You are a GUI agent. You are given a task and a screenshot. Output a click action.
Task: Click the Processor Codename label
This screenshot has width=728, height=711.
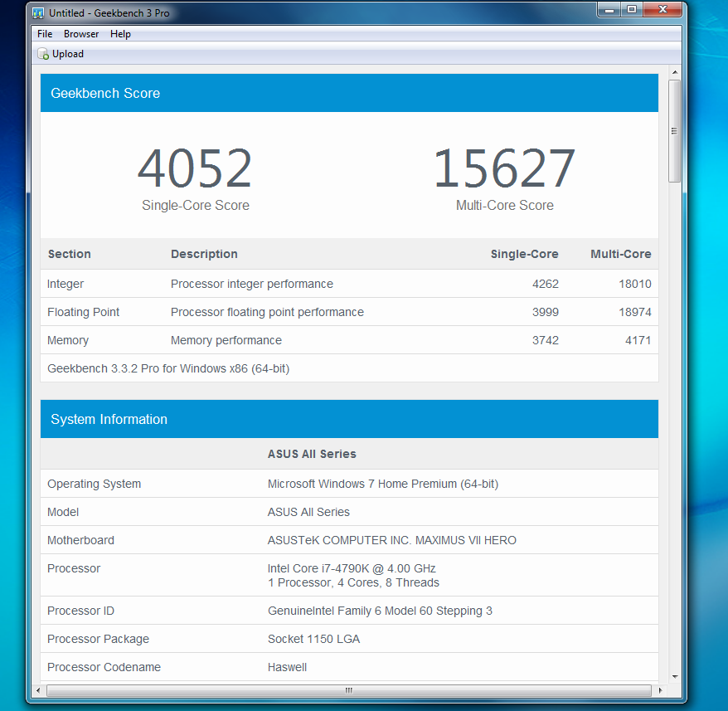104,667
